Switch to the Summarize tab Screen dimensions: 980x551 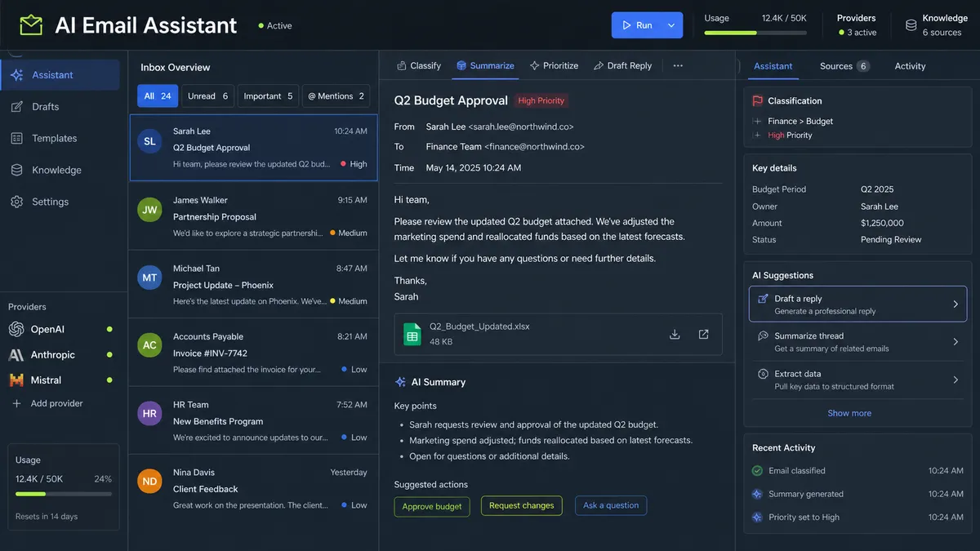tap(485, 65)
